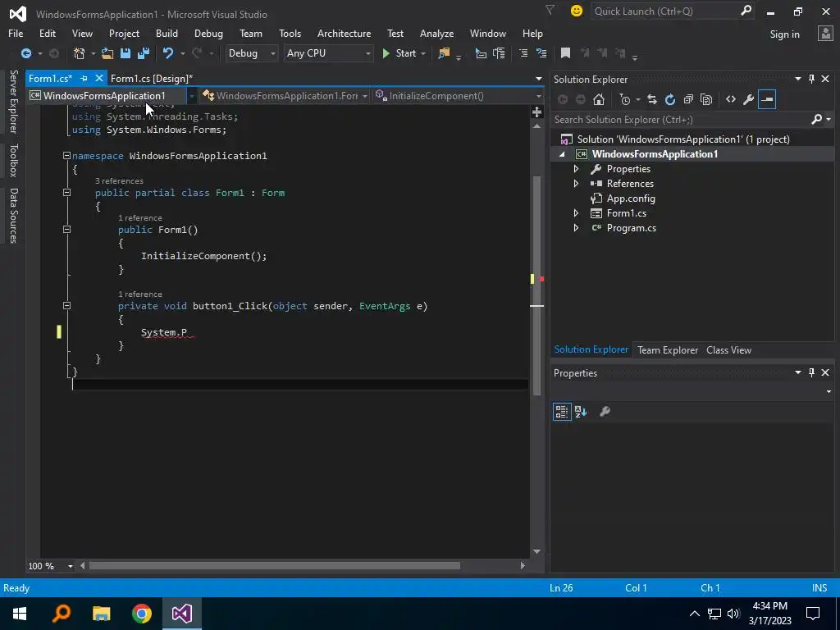Sync with Active Document in Solution Explorer
Image resolution: width=840 pixels, height=630 pixels.
[x=652, y=99]
